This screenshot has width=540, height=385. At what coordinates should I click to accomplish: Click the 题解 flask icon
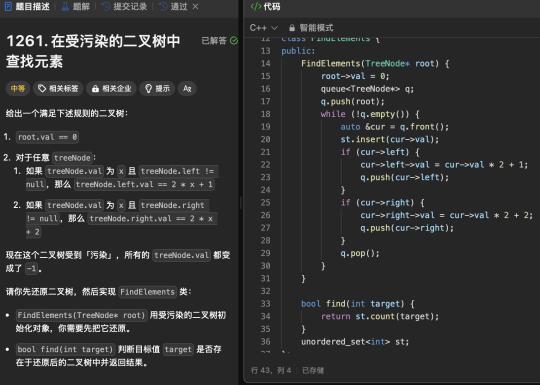click(x=65, y=6)
